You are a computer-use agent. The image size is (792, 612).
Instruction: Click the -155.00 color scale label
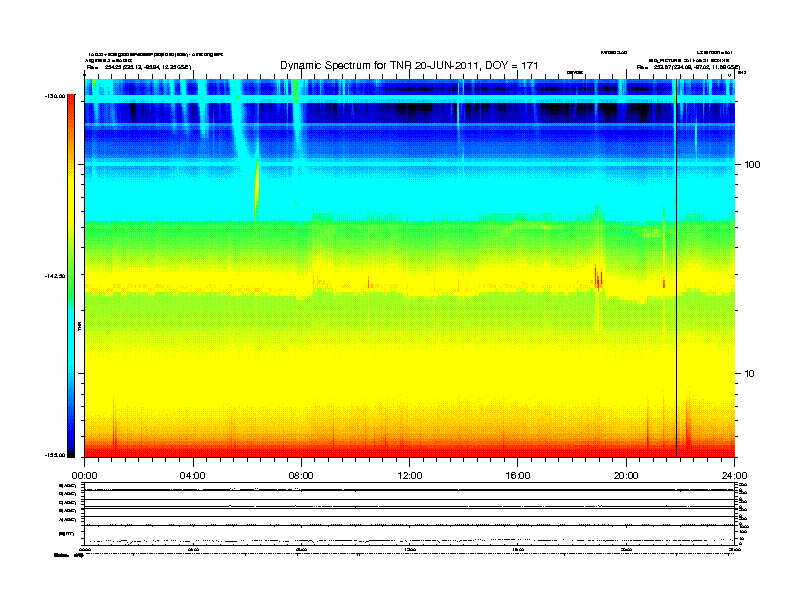coord(55,455)
